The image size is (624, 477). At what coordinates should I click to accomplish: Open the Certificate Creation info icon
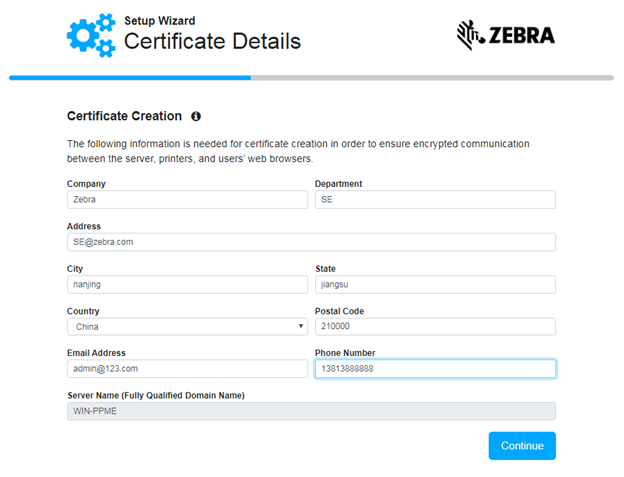tap(196, 116)
